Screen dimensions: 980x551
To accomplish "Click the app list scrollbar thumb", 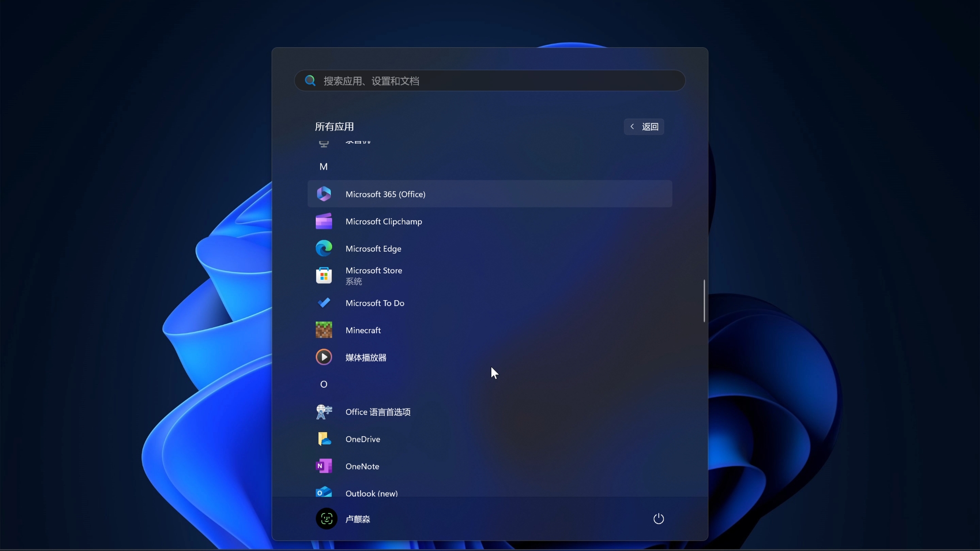I will [704, 301].
